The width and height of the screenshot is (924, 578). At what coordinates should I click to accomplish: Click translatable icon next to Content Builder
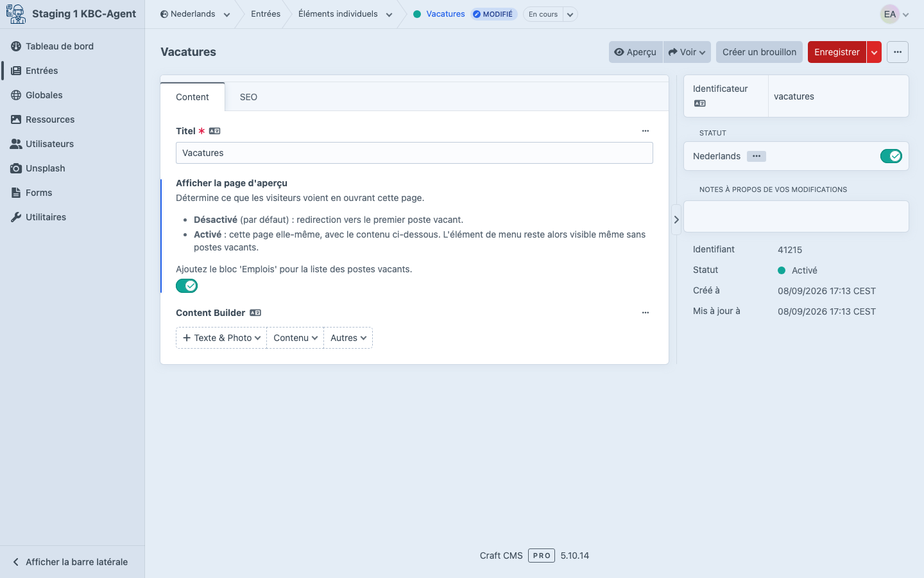tap(255, 313)
